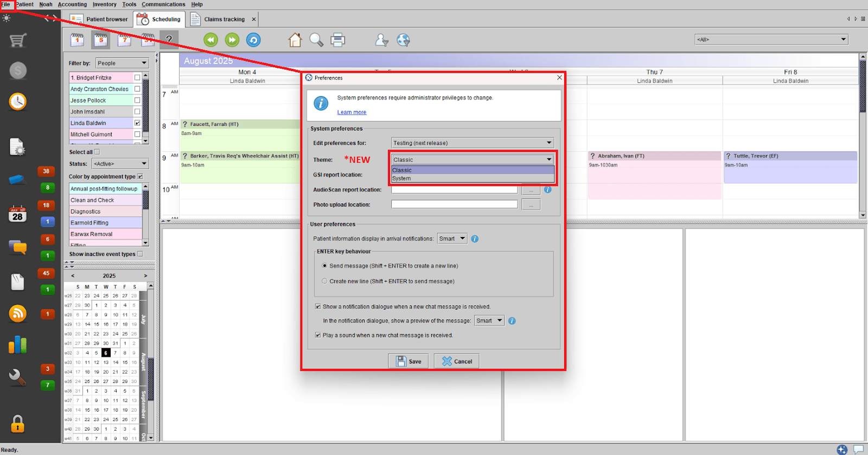Viewport: 868px width, 455px height.
Task: Go to next period with green forward arrow
Action: click(x=232, y=40)
